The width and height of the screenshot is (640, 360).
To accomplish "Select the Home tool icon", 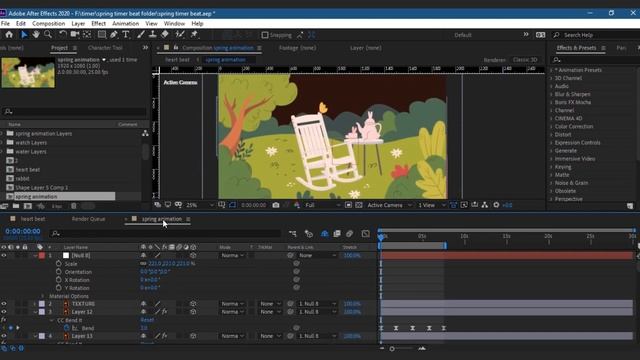I will [9, 35].
